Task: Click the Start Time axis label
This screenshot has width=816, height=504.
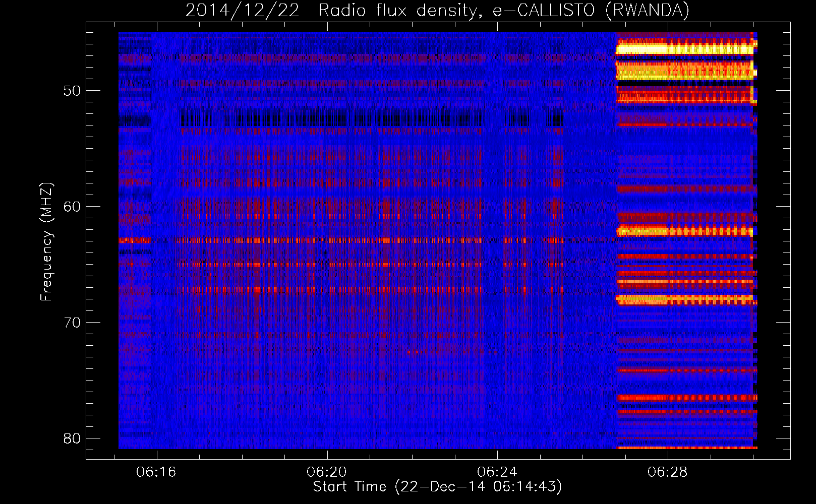Action: click(437, 487)
